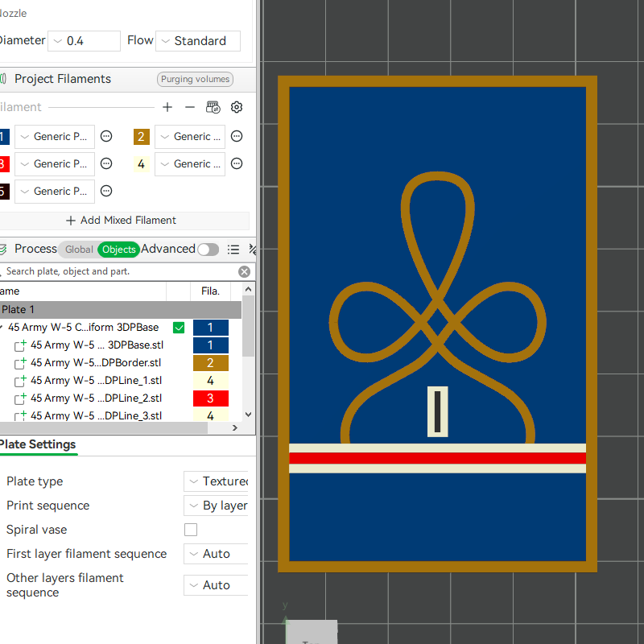The height and width of the screenshot is (644, 644).
Task: Select 45 Army W-5 ...DPLine_3.stl part
Action: click(96, 415)
